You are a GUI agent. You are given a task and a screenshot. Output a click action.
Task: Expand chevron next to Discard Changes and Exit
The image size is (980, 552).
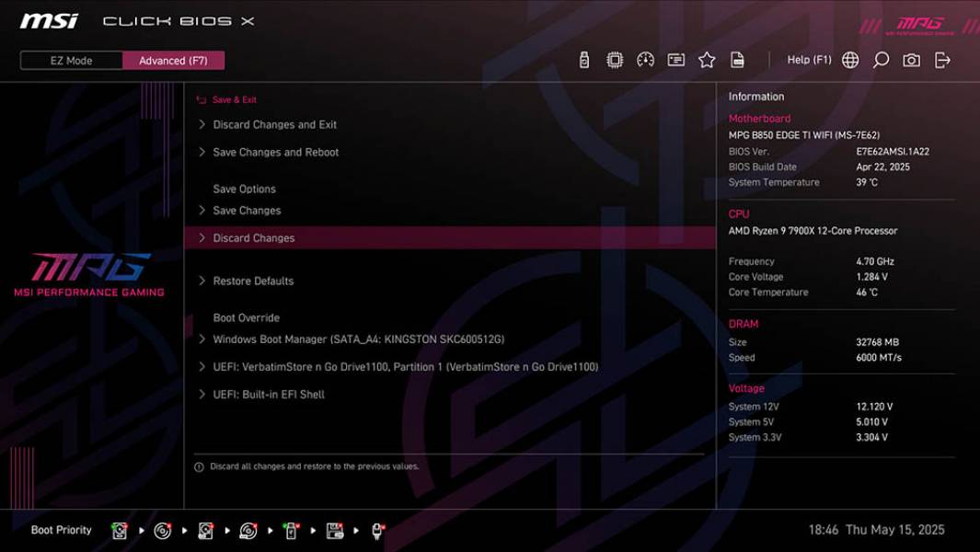pyautogui.click(x=202, y=124)
